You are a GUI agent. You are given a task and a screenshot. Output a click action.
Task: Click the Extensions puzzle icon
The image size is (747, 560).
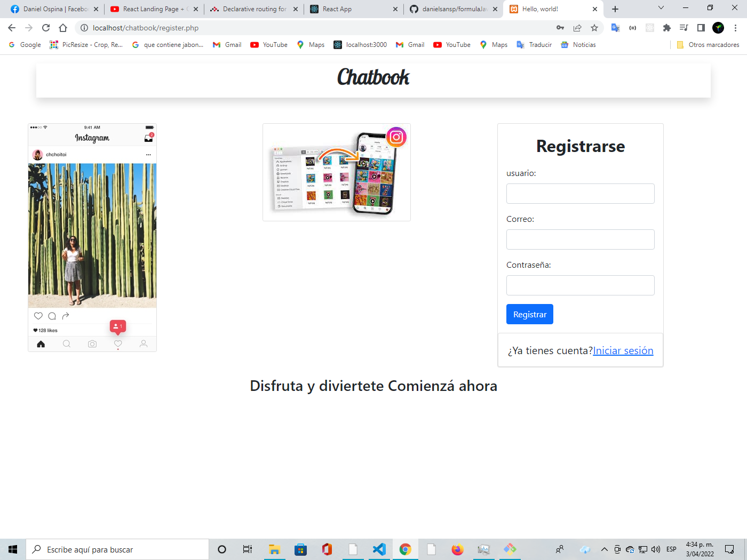click(x=667, y=28)
